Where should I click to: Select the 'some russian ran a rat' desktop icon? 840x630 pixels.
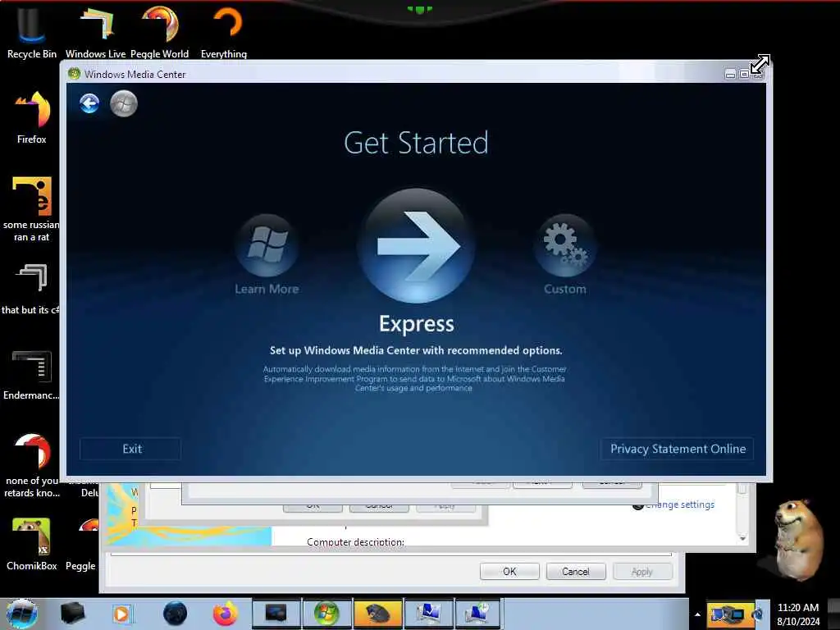(x=32, y=208)
